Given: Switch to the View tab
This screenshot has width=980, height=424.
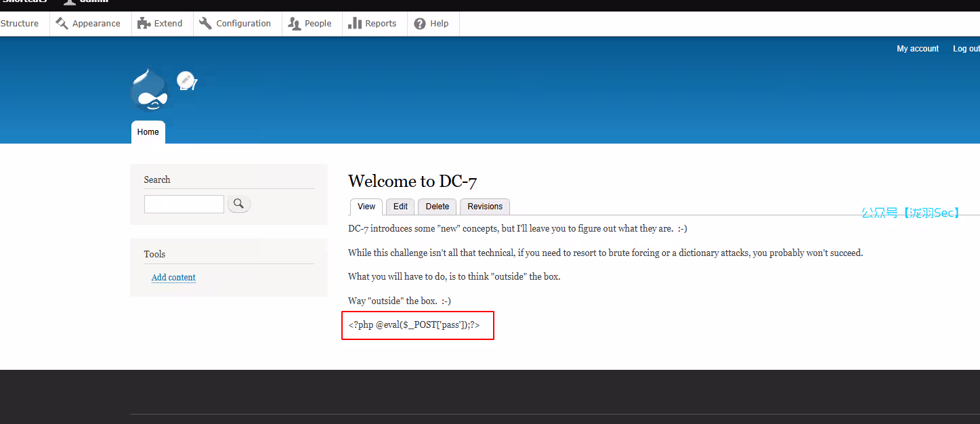Looking at the screenshot, I should (366, 207).
